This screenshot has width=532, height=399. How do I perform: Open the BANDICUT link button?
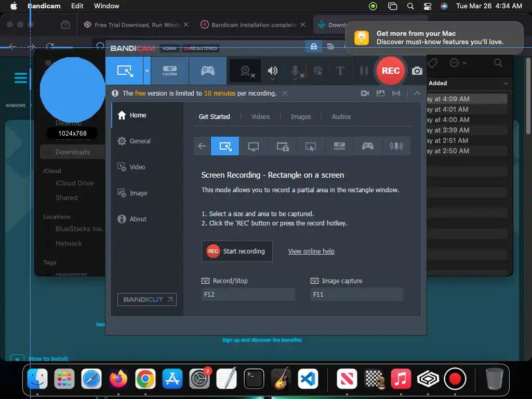(147, 300)
